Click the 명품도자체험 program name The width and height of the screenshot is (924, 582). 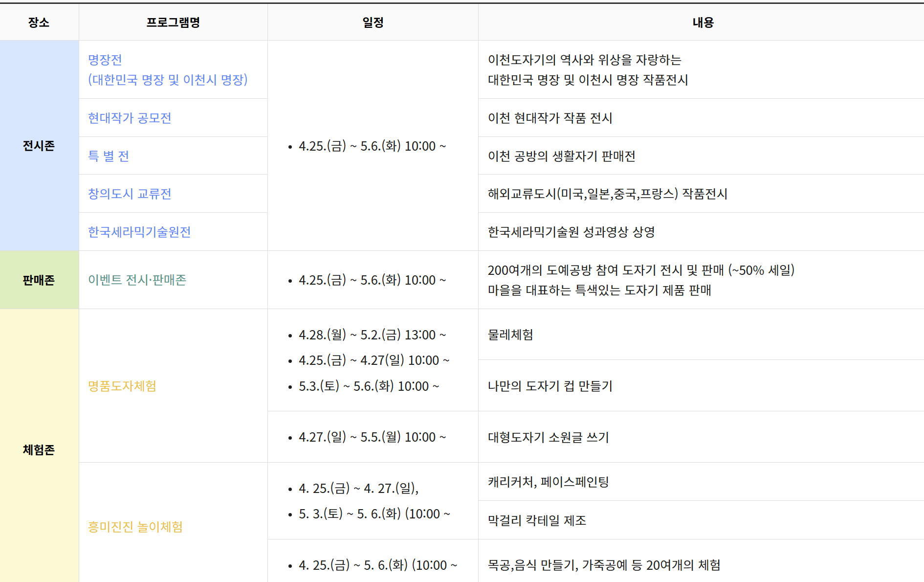tap(122, 386)
